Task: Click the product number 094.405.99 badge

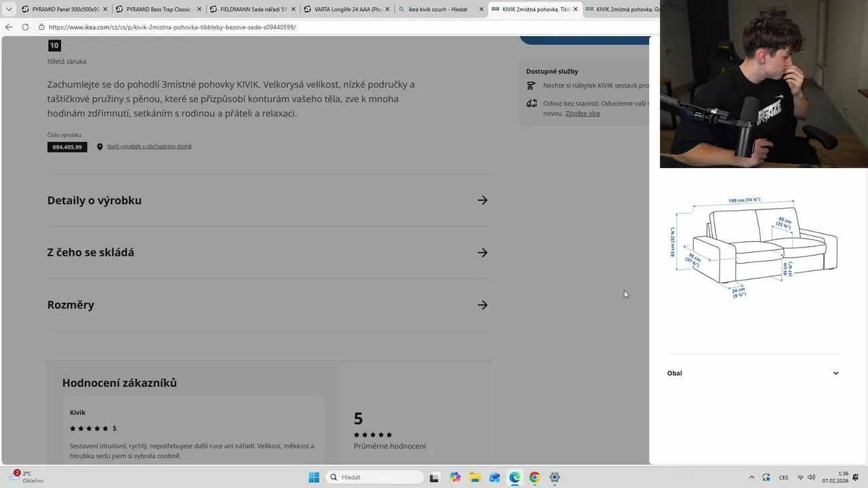Action: click(x=67, y=147)
